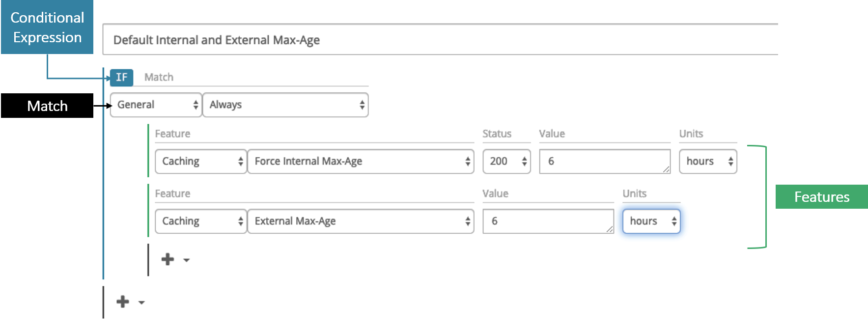Image resolution: width=868 pixels, height=331 pixels.
Task: Expand the caret next to the add-feature plus
Action: click(187, 260)
